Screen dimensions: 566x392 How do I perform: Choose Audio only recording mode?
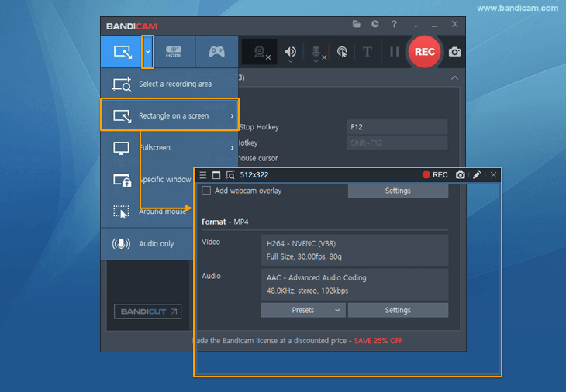tap(147, 244)
